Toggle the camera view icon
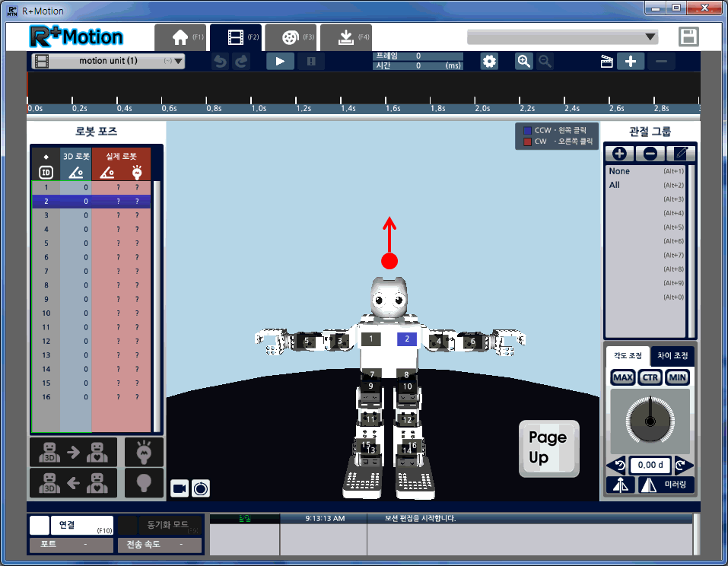The image size is (728, 566). [x=180, y=488]
